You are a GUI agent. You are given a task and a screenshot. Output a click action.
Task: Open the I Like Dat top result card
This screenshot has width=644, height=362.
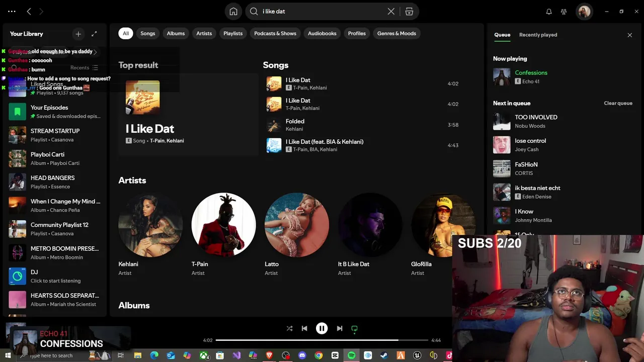pyautogui.click(x=188, y=114)
